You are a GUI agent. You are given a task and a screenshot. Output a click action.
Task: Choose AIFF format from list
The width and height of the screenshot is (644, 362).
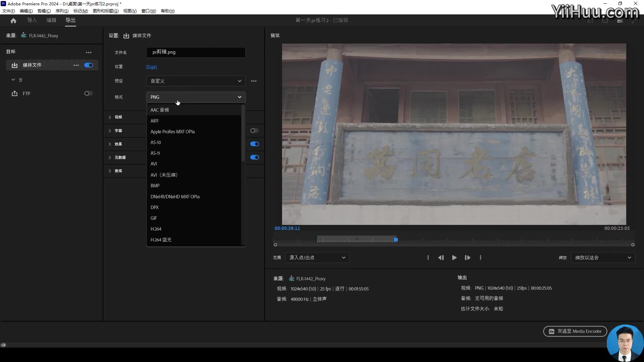click(x=194, y=121)
